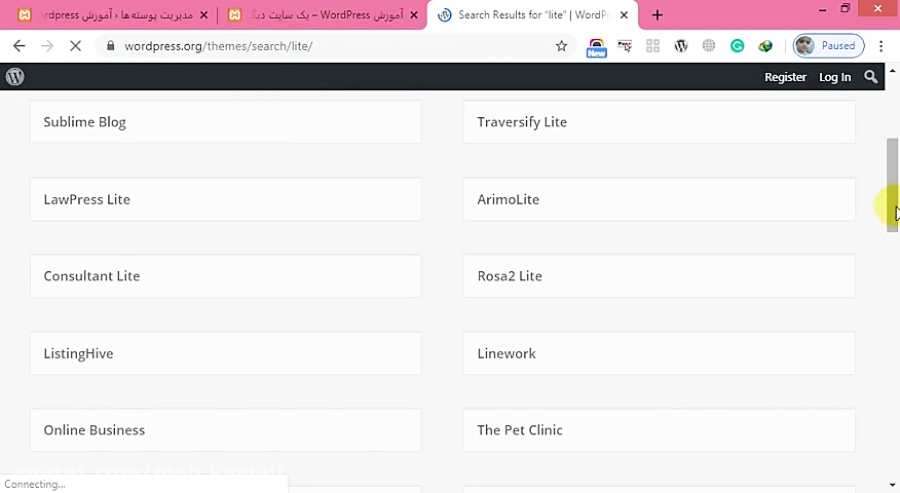Open the Consultant Lite theme card

coord(226,276)
